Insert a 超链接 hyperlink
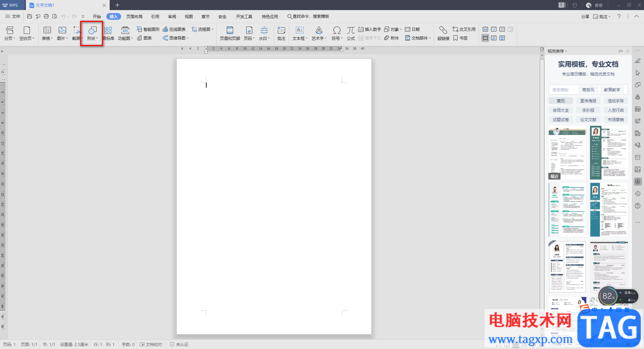This screenshot has height=349, width=644. [x=443, y=33]
